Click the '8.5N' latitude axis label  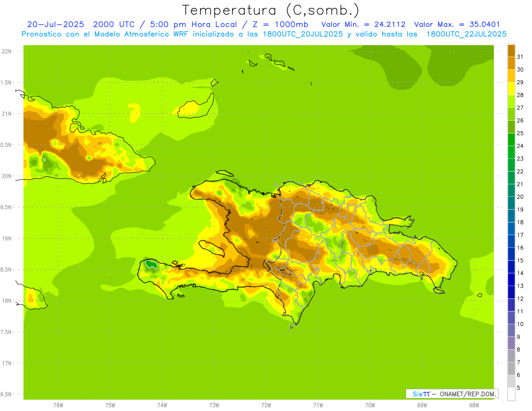point(7,270)
